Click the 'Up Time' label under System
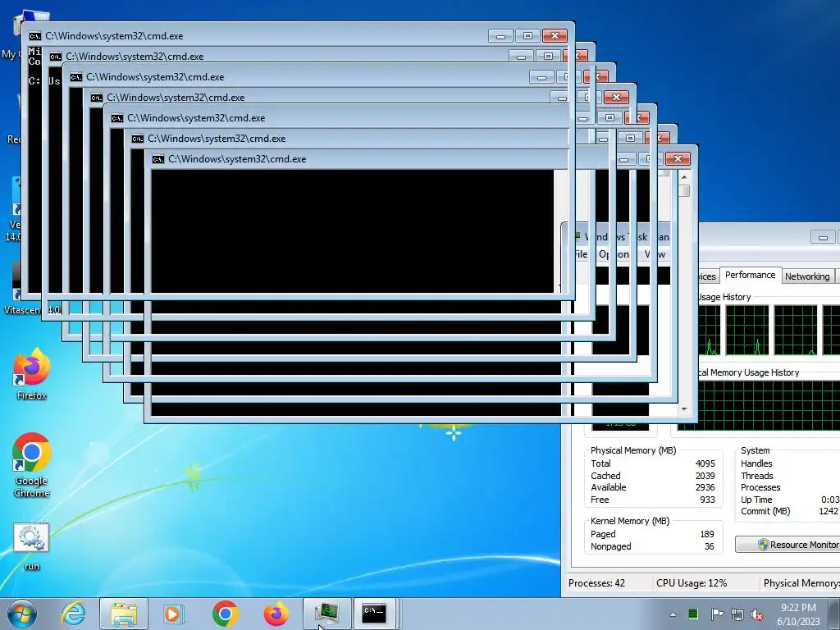Viewport: 840px width, 630px height. pos(756,500)
